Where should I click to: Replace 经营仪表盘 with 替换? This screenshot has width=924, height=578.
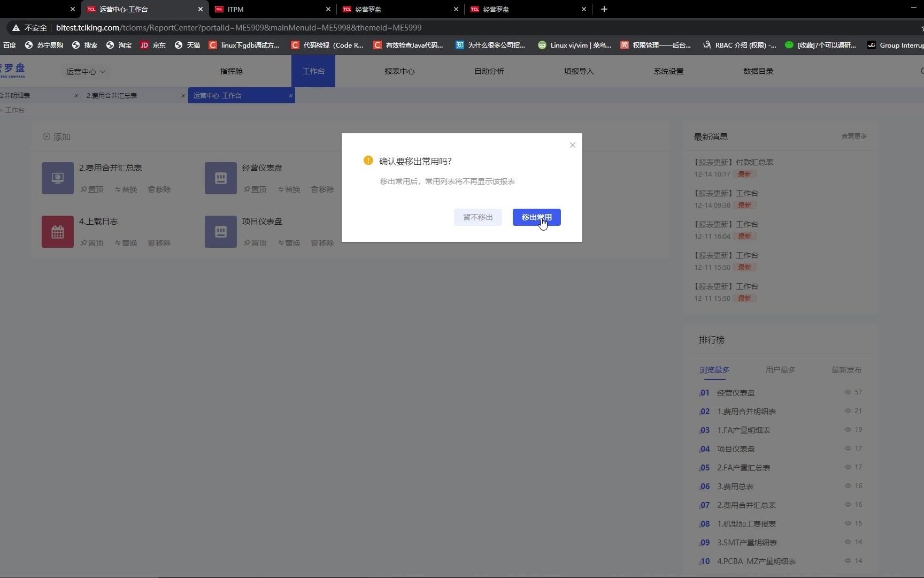pyautogui.click(x=289, y=189)
